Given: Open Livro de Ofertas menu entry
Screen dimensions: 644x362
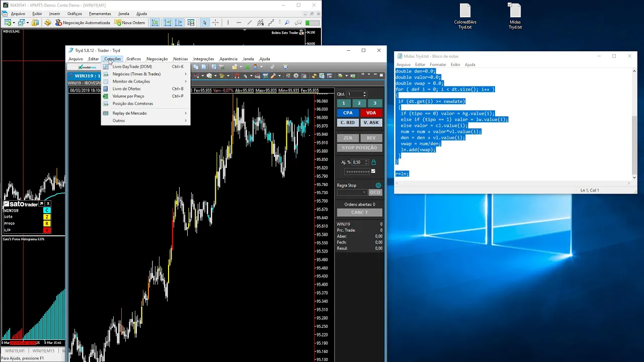Looking at the screenshot, I should pos(146,89).
